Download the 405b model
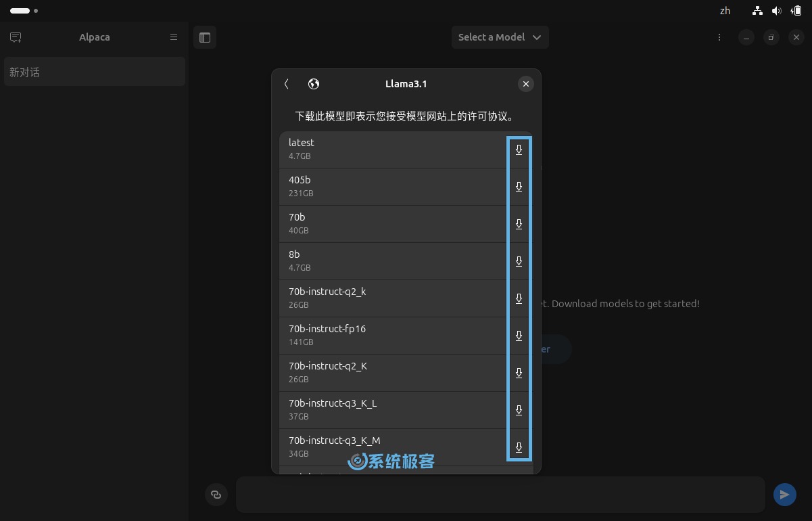Screen dimensions: 812x521 point(519,187)
